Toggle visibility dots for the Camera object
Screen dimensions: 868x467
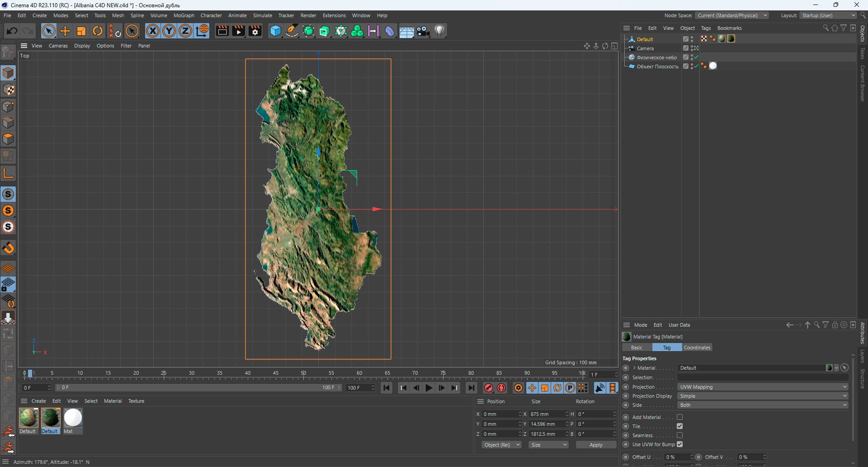click(x=692, y=48)
